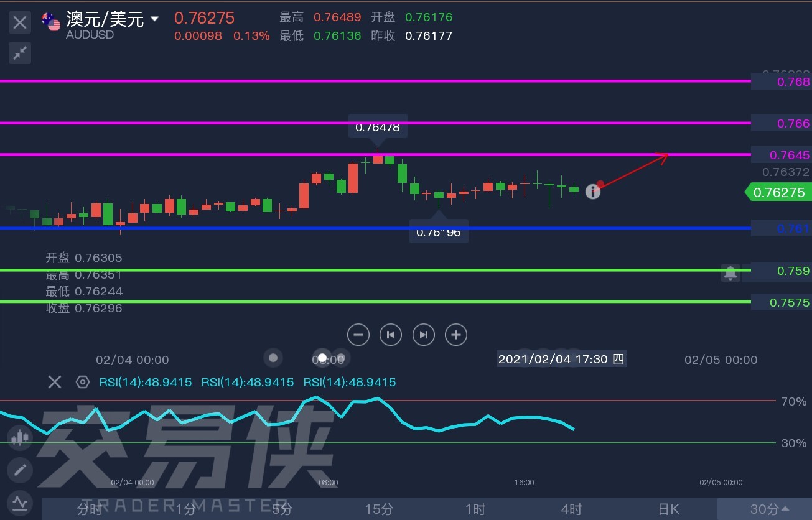Zoom out chart with minus button
Image resolution: width=812 pixels, height=520 pixels.
(358, 335)
